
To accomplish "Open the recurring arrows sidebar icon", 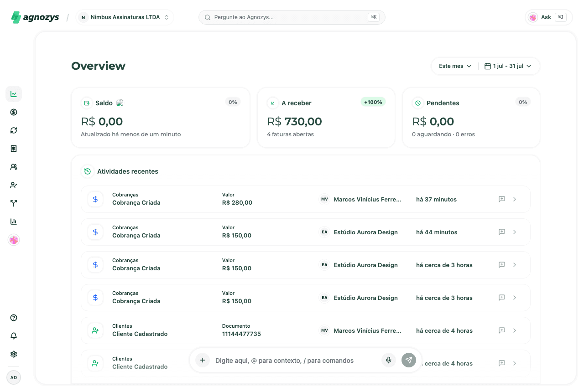I will click(14, 130).
